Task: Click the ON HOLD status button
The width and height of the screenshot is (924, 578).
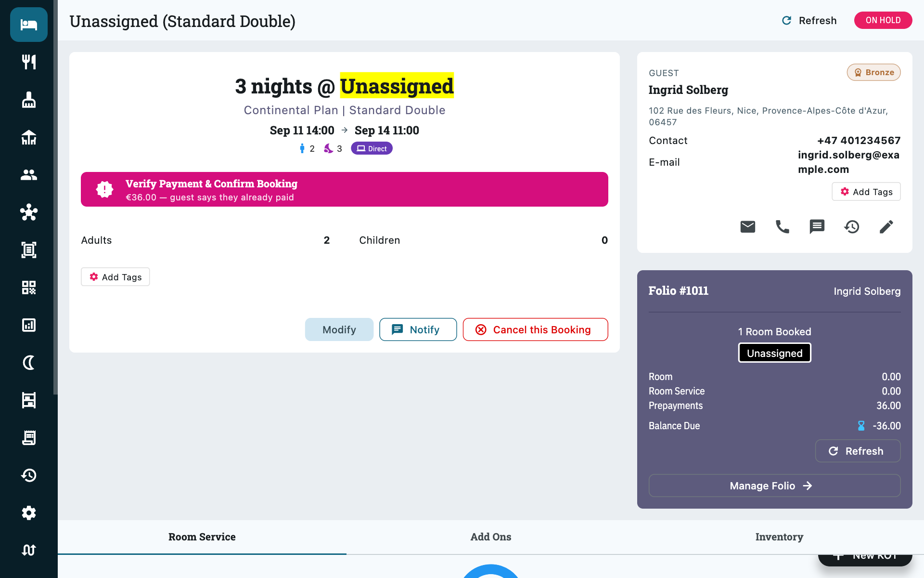Action: pos(883,20)
